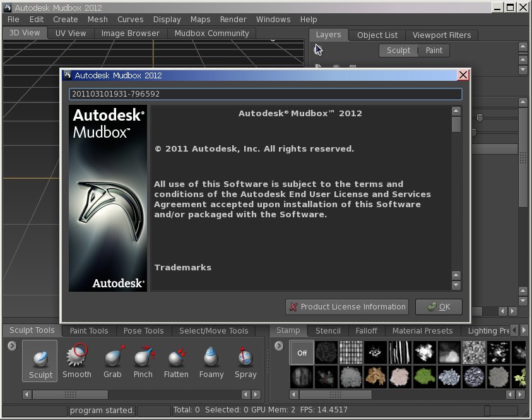Switch to Pose Tools tray
This screenshot has width=532, height=420.
(x=143, y=331)
